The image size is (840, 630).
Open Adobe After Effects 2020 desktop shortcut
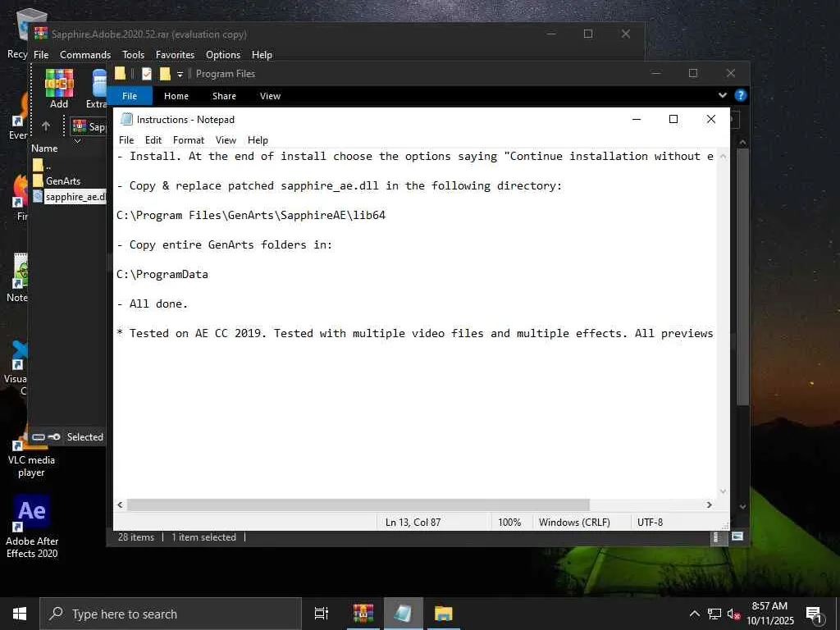32,527
